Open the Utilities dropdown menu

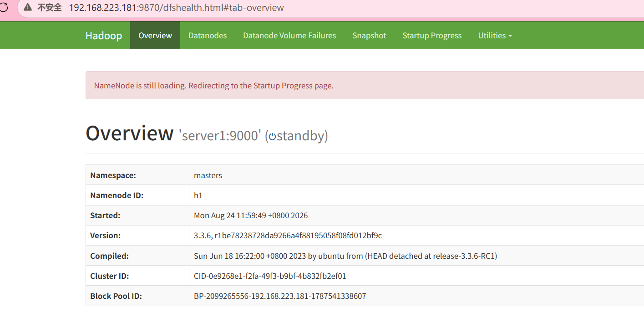pos(495,36)
